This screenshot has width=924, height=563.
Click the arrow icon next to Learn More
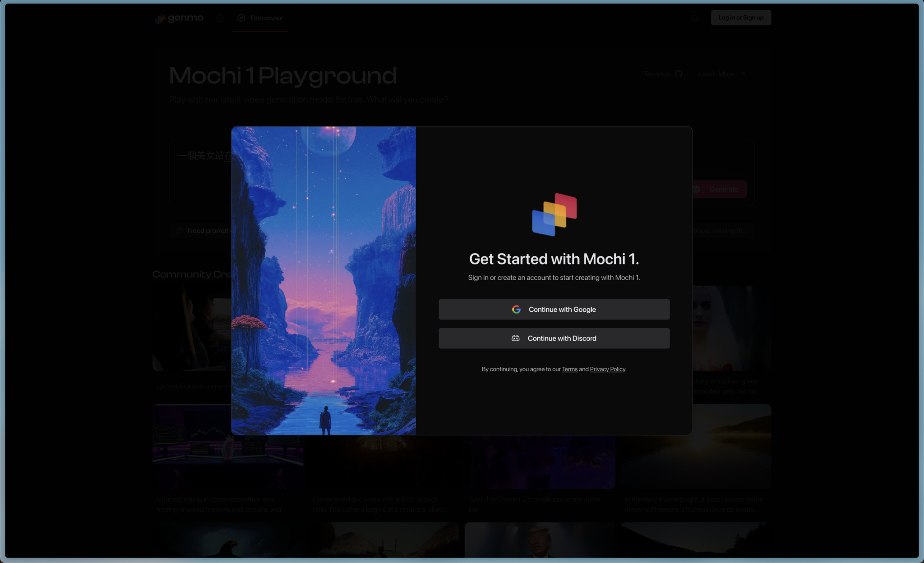[742, 74]
